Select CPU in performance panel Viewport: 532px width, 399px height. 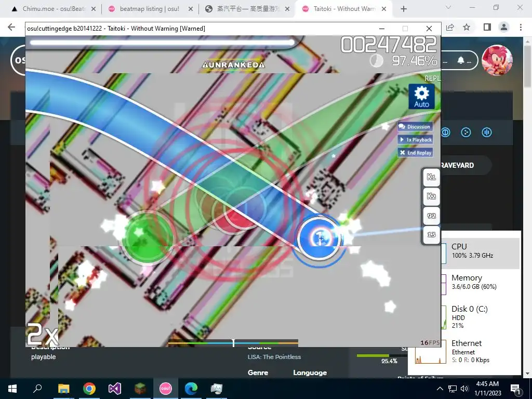tap(480, 254)
